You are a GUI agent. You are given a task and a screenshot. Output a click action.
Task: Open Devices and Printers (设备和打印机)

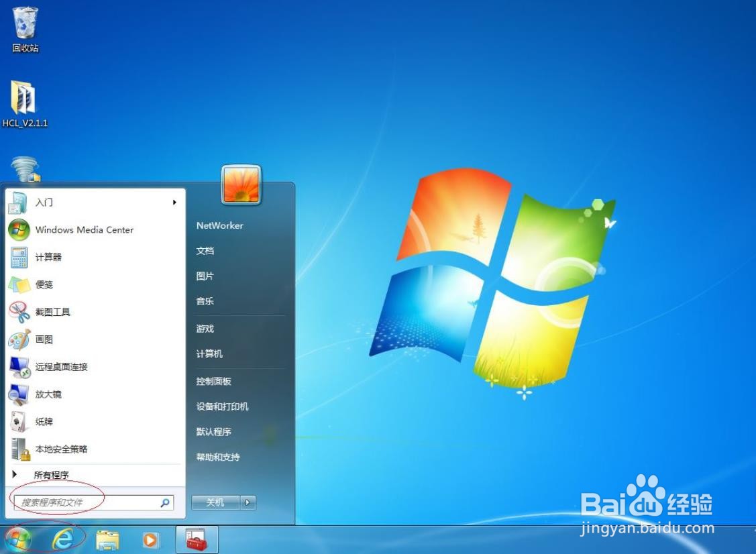[222, 406]
